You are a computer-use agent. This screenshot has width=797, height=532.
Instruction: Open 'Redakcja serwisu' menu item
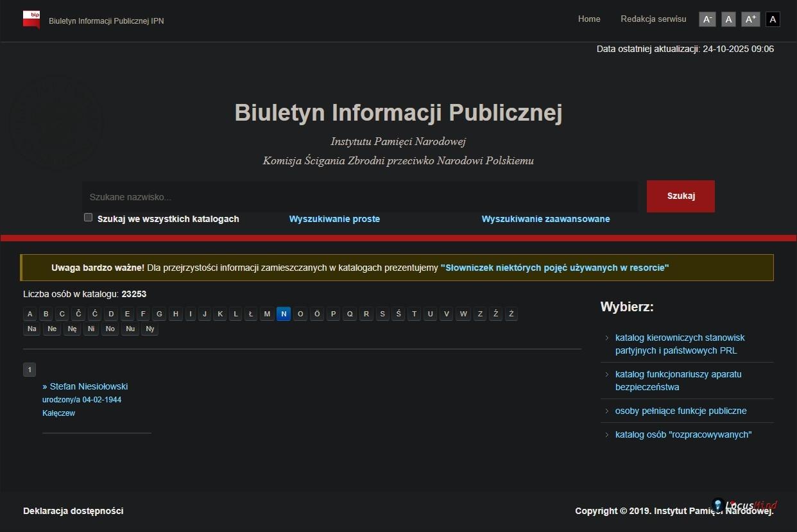click(653, 19)
